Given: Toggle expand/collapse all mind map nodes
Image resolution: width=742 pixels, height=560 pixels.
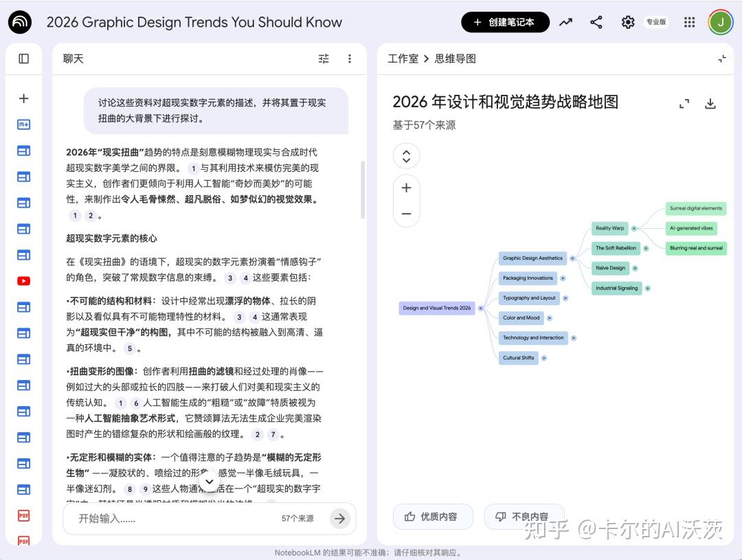Looking at the screenshot, I should tap(406, 156).
